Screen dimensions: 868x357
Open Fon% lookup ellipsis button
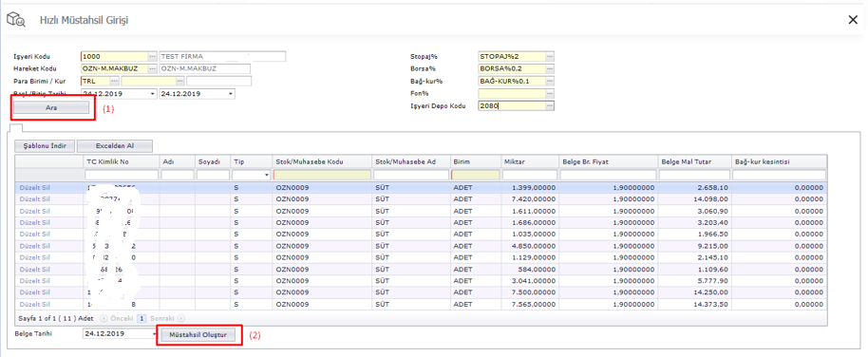tap(550, 94)
